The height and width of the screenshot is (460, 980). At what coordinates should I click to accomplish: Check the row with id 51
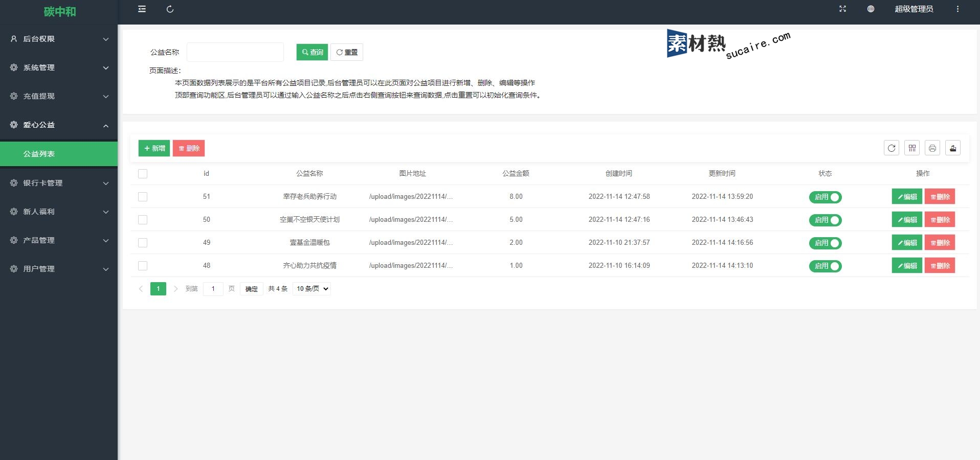(x=143, y=197)
